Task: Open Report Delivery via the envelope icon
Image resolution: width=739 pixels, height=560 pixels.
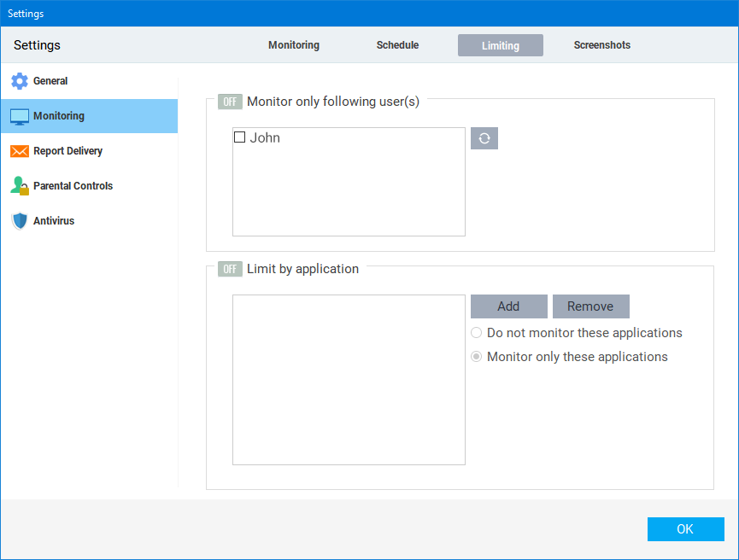Action: coord(19,150)
